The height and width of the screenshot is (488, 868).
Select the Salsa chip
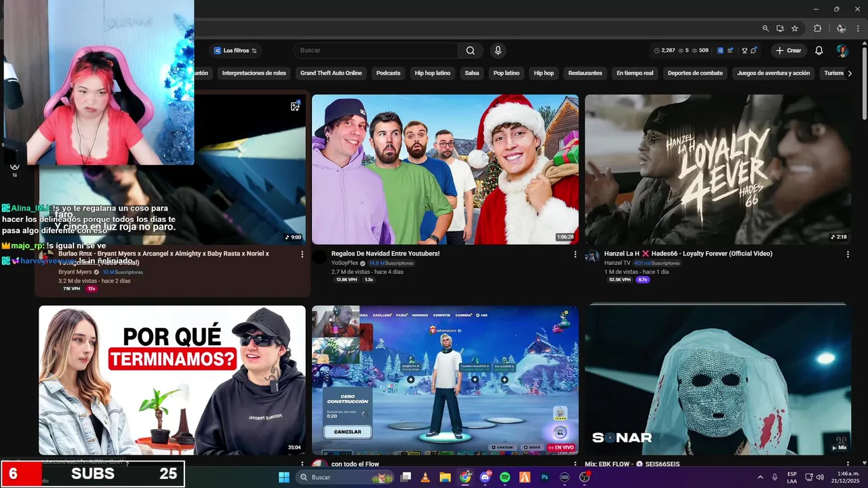[472, 73]
